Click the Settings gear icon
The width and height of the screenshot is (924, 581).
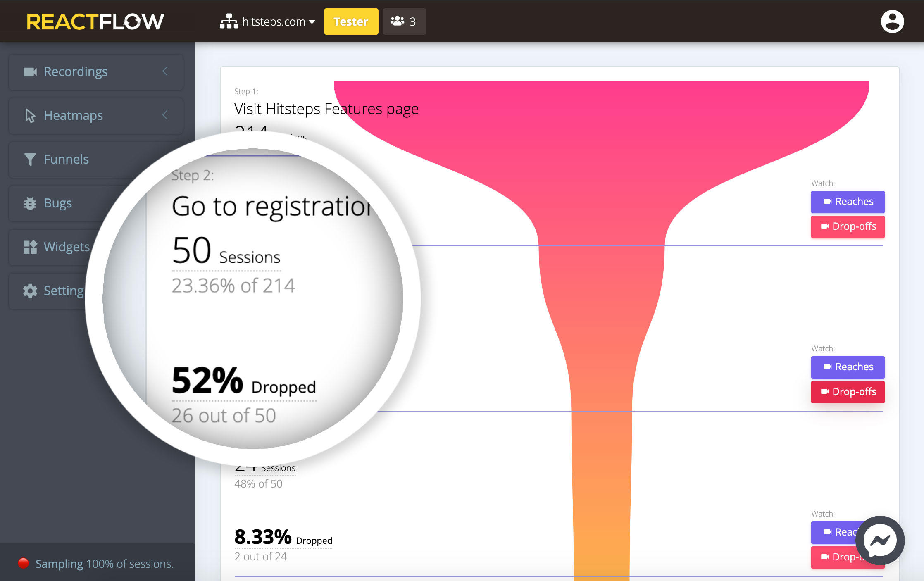tap(30, 291)
